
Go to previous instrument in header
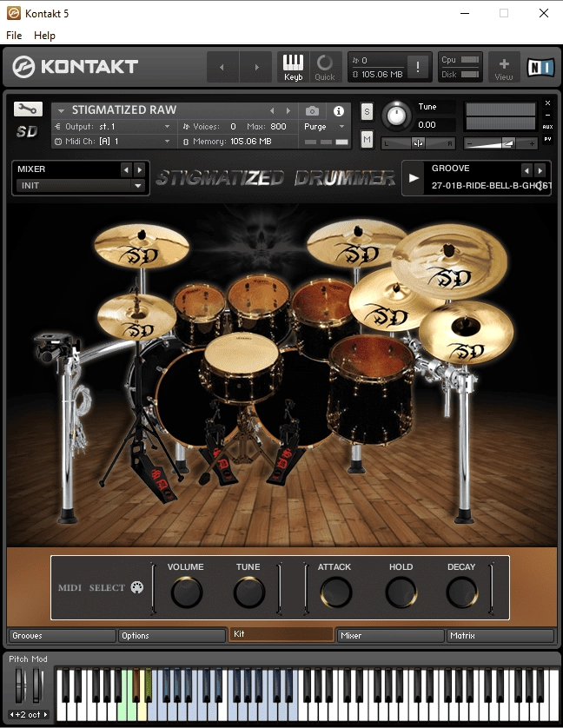point(222,67)
